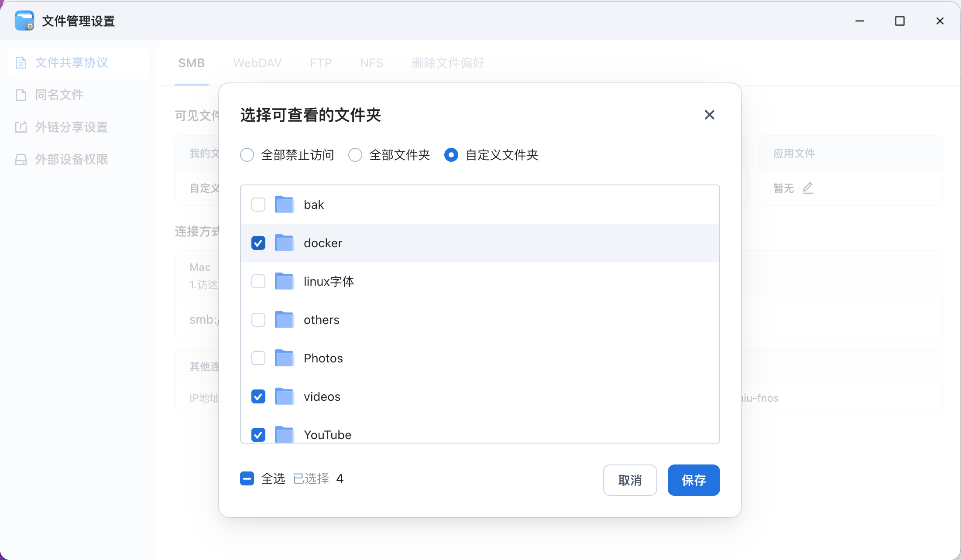This screenshot has width=961, height=560.
Task: Switch to the FTP tab
Action: (x=321, y=63)
